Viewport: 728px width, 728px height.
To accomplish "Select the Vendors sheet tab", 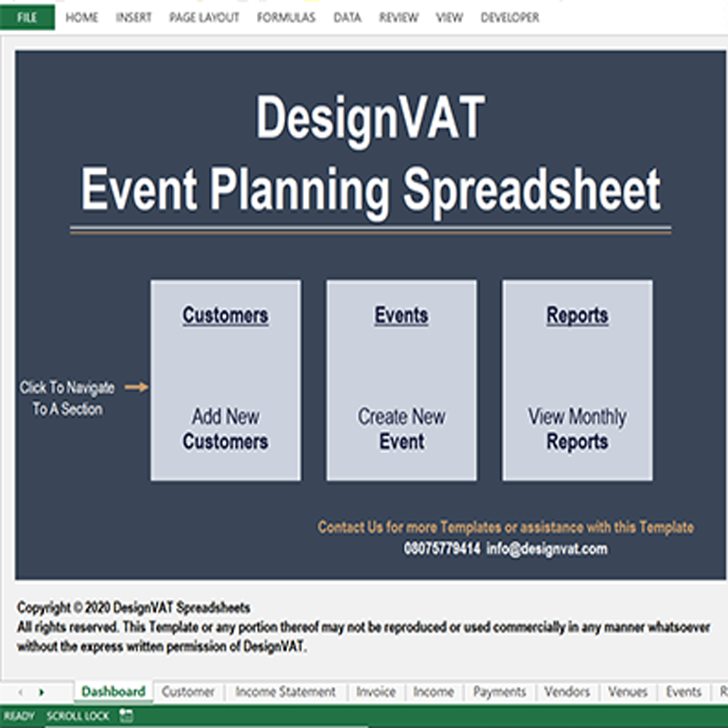I will (x=567, y=692).
